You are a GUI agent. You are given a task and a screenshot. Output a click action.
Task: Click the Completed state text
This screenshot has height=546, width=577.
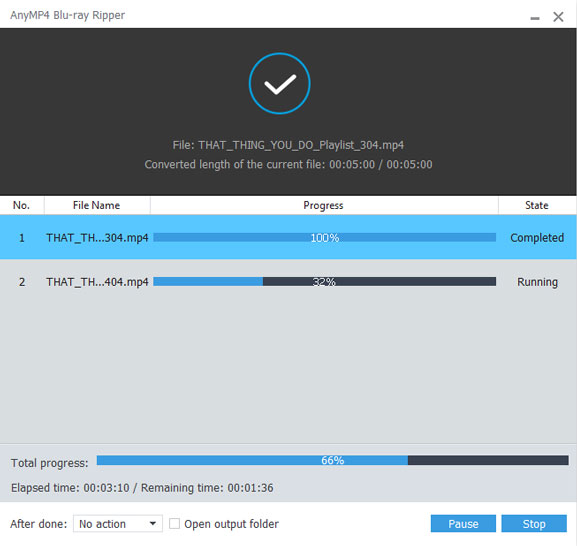coord(537,238)
